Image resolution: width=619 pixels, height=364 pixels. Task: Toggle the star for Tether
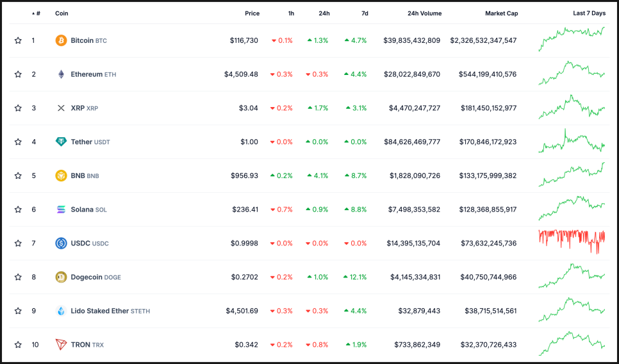(x=18, y=142)
